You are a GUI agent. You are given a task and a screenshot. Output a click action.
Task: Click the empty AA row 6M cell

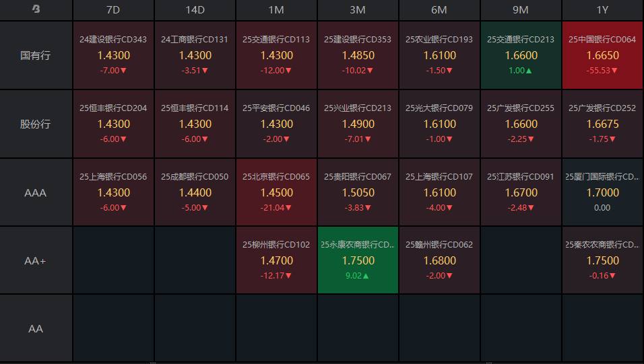click(x=439, y=328)
